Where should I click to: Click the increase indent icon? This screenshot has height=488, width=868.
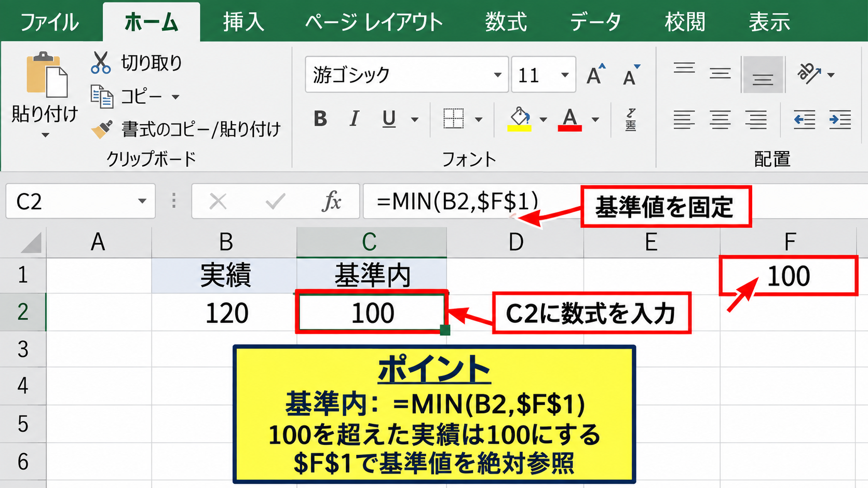coord(840,120)
